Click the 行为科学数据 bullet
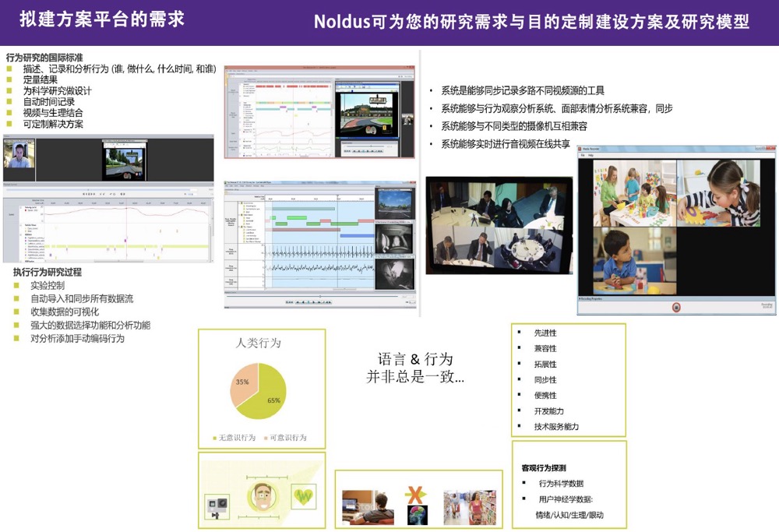The width and height of the screenshot is (779, 532). pyautogui.click(x=562, y=484)
